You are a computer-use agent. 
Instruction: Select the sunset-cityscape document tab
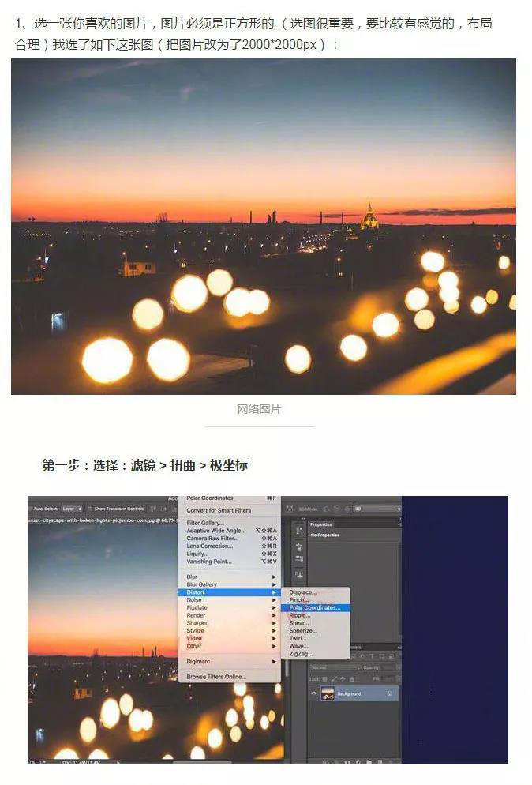coord(102,520)
